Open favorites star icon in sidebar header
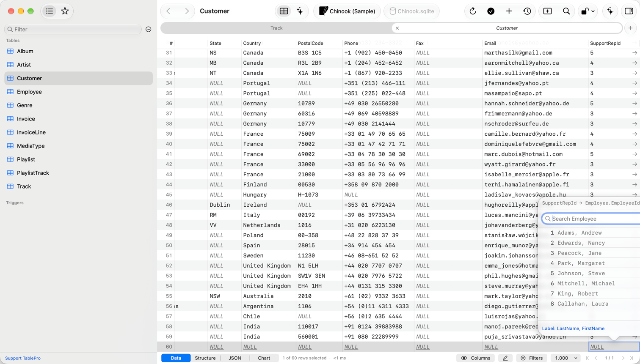The width and height of the screenshot is (640, 364). coord(65,11)
